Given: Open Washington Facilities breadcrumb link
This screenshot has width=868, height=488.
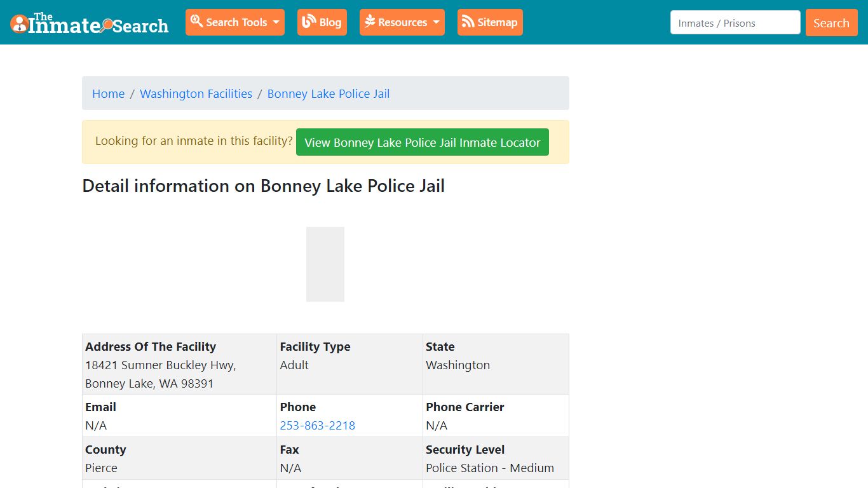Looking at the screenshot, I should pos(196,93).
